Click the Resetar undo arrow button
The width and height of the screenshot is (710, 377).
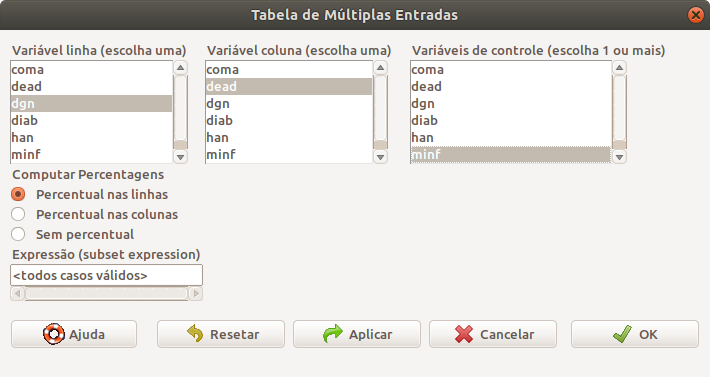[x=221, y=334]
